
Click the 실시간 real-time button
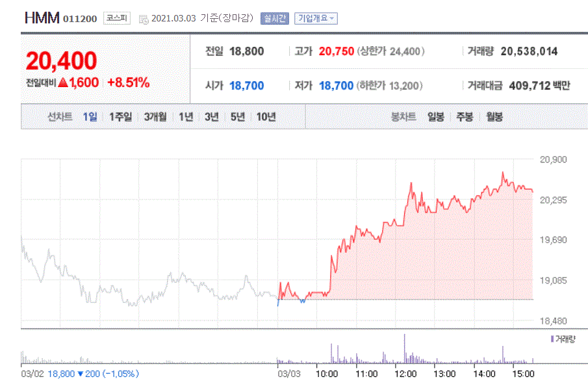(274, 18)
